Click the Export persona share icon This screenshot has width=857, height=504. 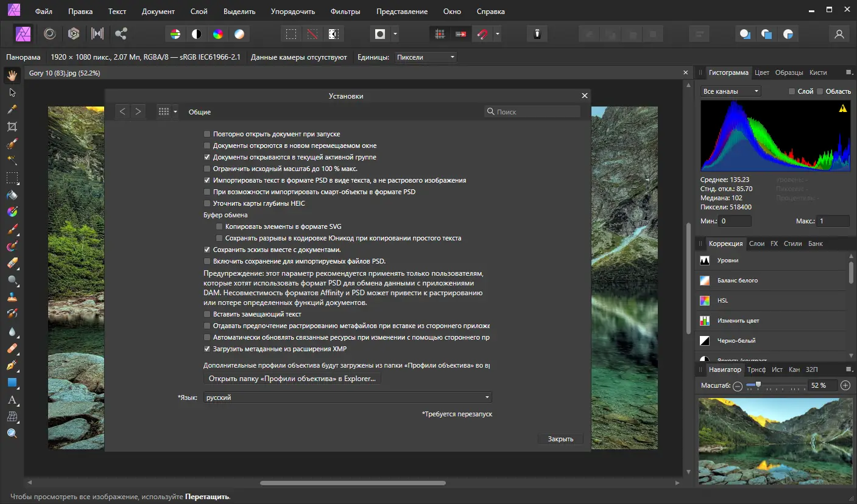click(121, 34)
